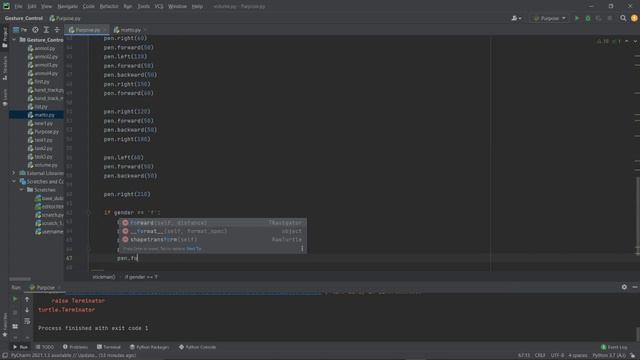Choose shapetransform(self) completion suggestion
This screenshot has height=360, width=640.
pyautogui.click(x=212, y=240)
